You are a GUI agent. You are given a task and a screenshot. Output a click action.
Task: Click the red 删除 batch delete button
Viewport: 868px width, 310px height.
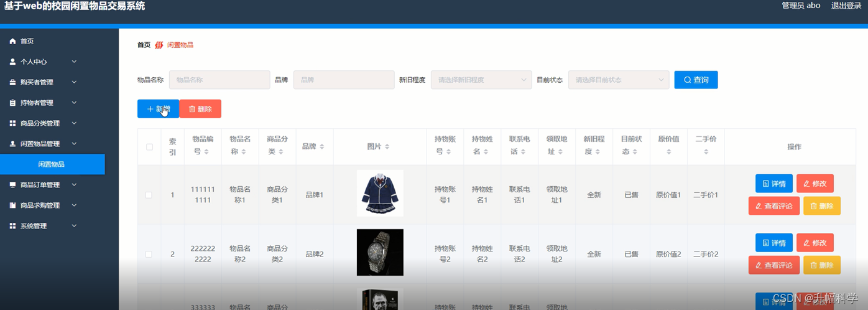pos(200,109)
